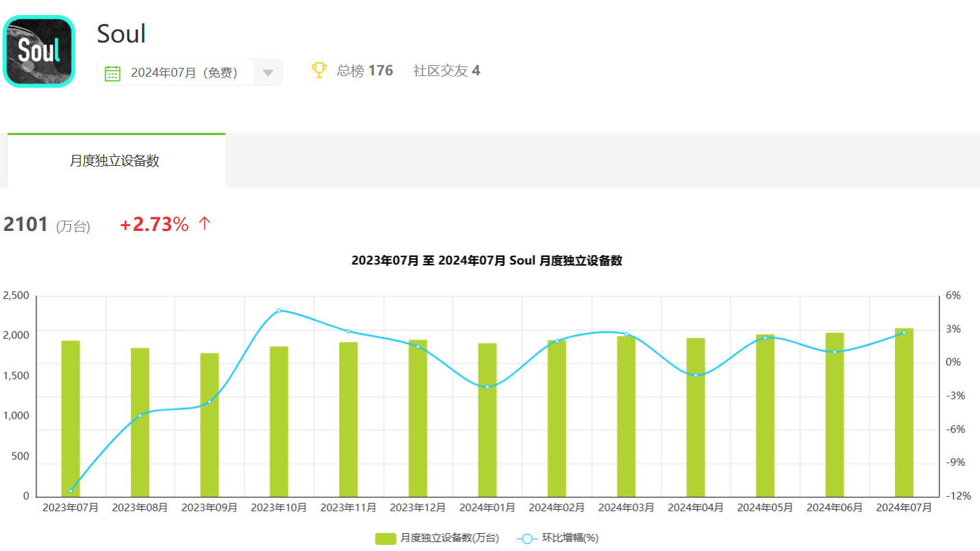The width and height of the screenshot is (980, 551).
Task: Click the chart title 2023年07月 至 2024年07月
Action: coord(487,260)
